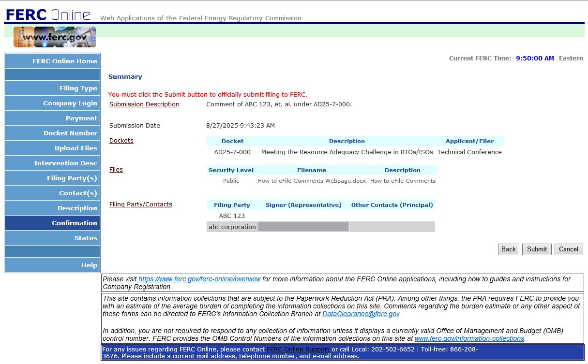Screen dimensions: 588x364
Task: Click the Summary page heading
Action: tap(125, 76)
